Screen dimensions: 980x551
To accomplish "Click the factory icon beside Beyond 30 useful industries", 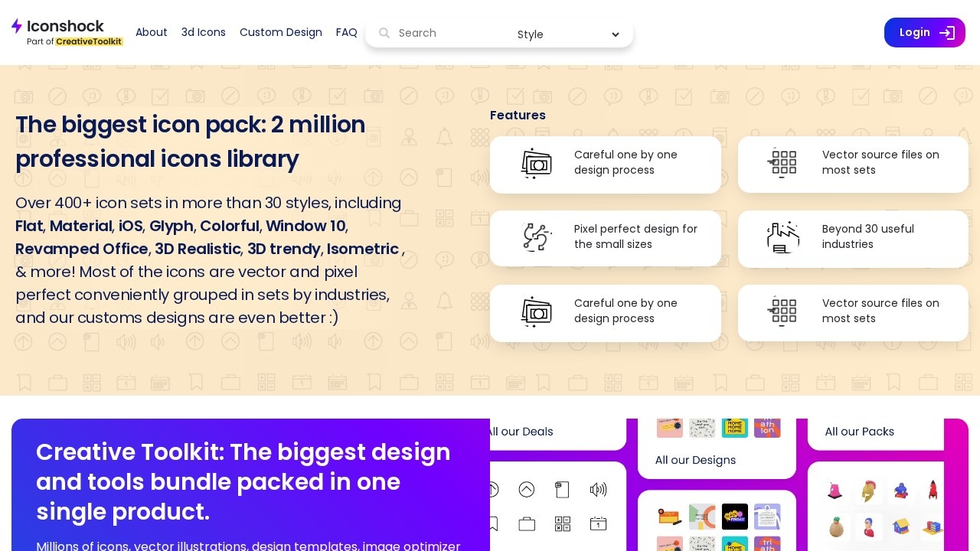I will pyautogui.click(x=782, y=237).
